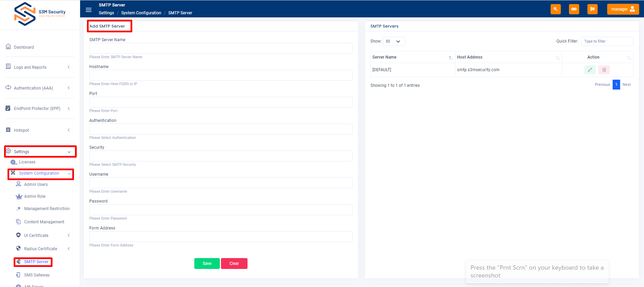Click the System Configuration breadcrumb link
This screenshot has height=287, width=644.
pos(141,13)
